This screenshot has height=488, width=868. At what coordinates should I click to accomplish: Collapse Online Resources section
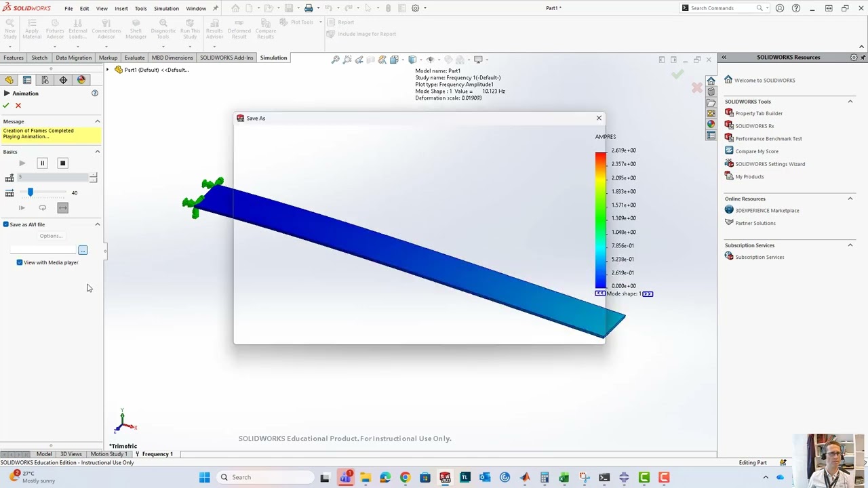tap(850, 199)
